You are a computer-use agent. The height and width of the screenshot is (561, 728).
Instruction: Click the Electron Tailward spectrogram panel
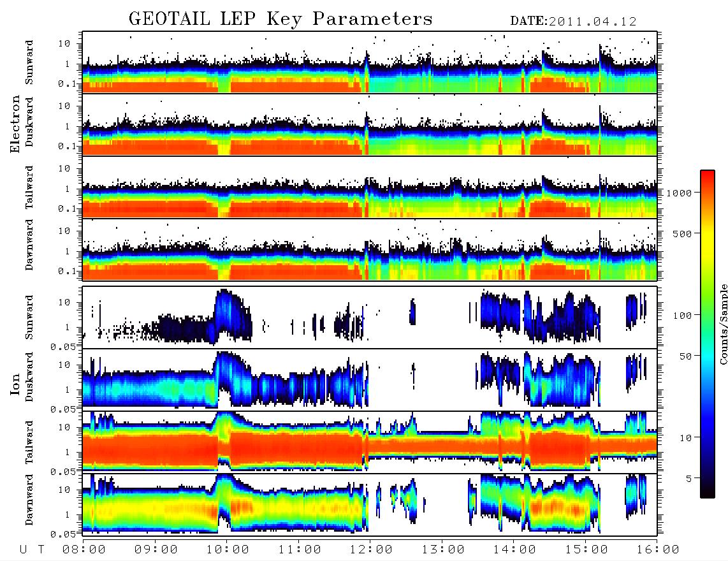[x=370, y=187]
